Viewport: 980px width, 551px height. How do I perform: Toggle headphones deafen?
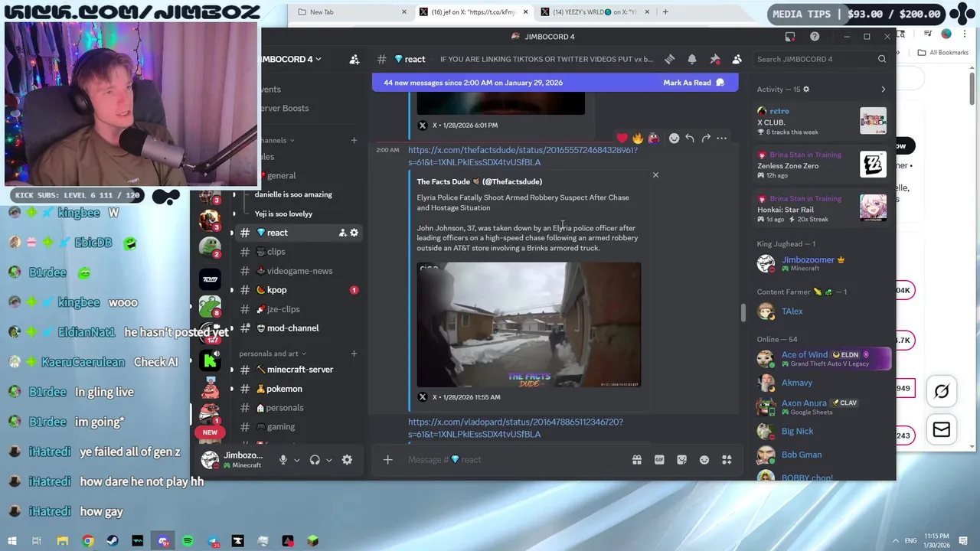click(x=315, y=459)
